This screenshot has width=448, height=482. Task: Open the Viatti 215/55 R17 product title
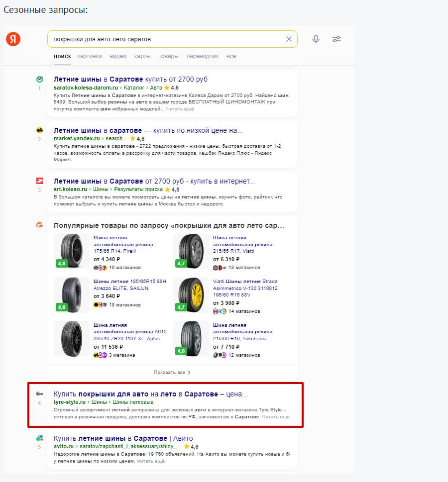[242, 244]
